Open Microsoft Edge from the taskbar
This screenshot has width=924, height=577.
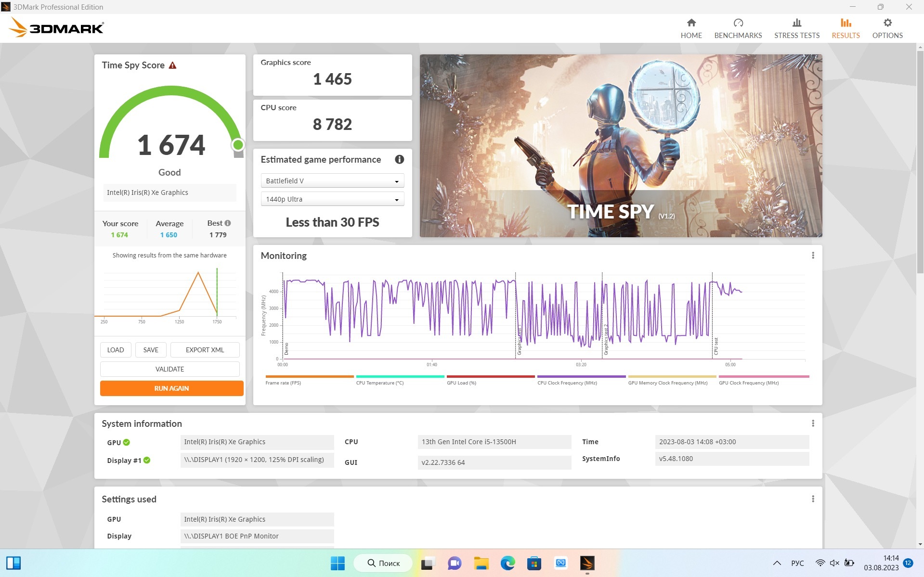[508, 563]
